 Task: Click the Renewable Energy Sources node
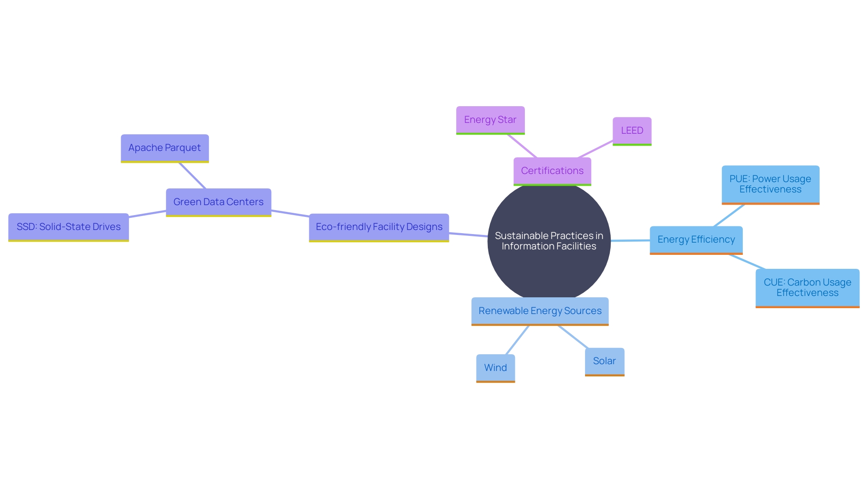click(x=539, y=310)
